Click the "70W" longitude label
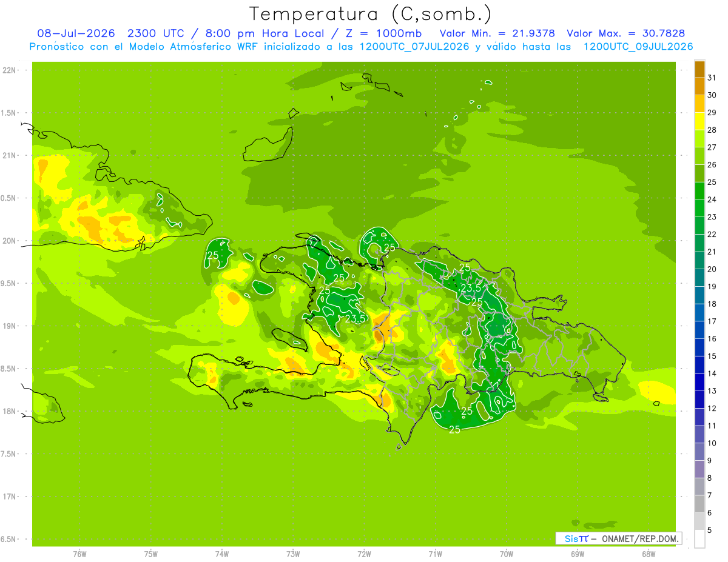The height and width of the screenshot is (562, 728). (x=506, y=554)
